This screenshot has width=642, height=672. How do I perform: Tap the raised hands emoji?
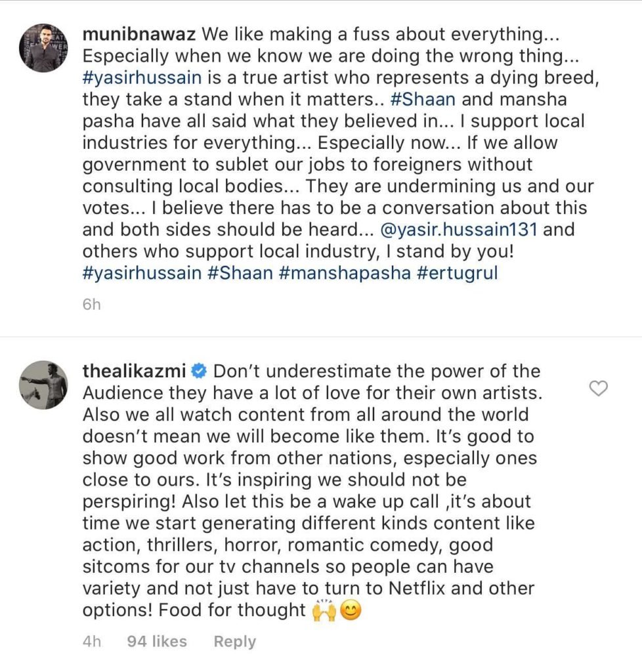[324, 611]
